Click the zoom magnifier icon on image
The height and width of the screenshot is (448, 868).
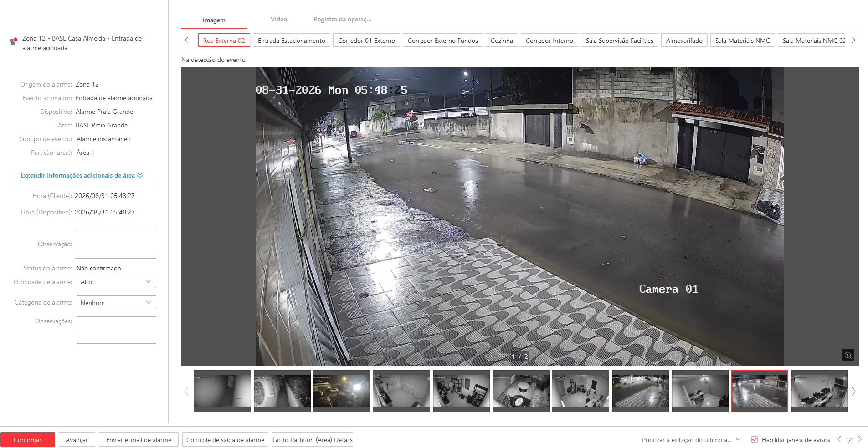847,355
